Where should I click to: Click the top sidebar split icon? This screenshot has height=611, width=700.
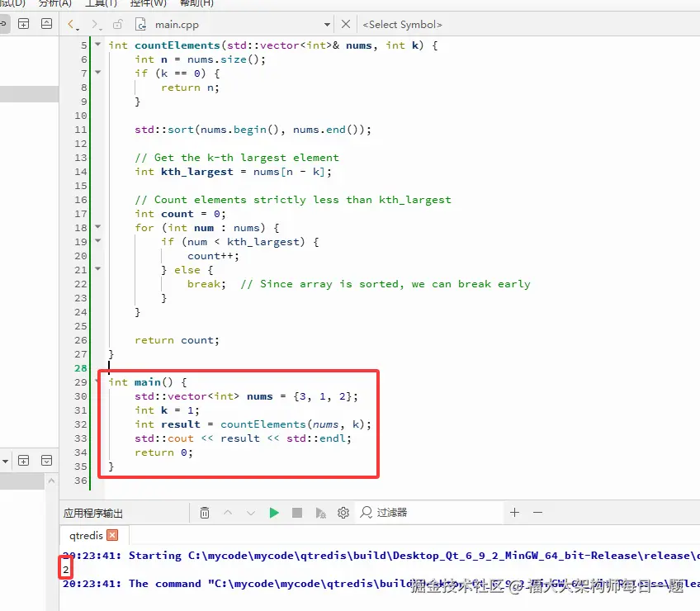click(24, 24)
